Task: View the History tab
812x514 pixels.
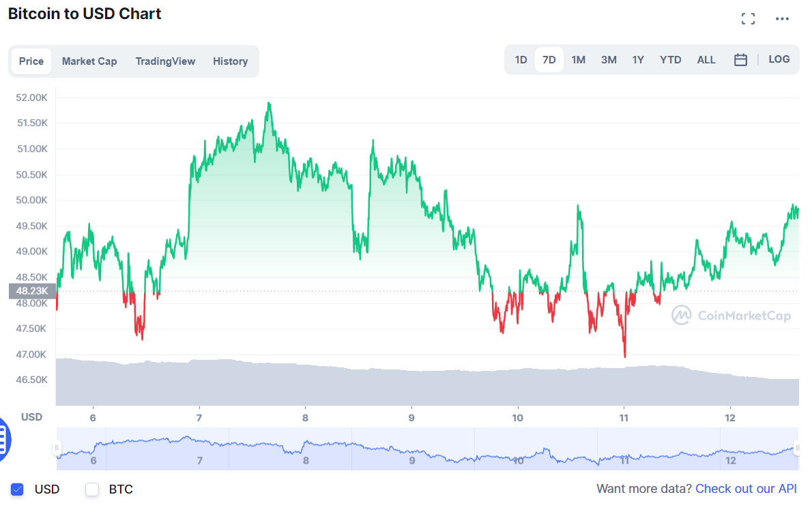Action: pyautogui.click(x=230, y=61)
